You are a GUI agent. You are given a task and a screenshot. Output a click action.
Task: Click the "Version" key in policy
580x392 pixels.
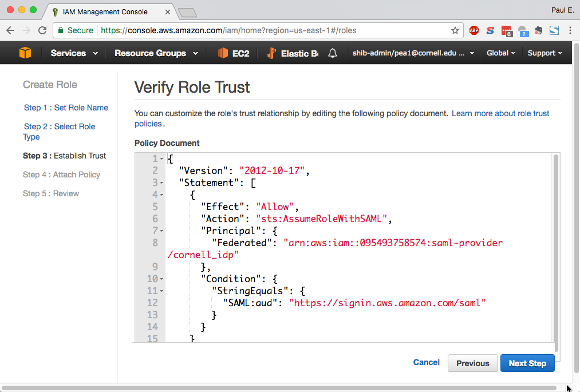point(203,171)
